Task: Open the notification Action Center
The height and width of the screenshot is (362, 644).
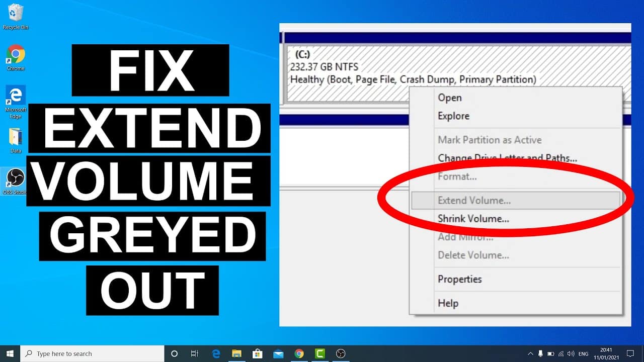Action: pyautogui.click(x=630, y=353)
